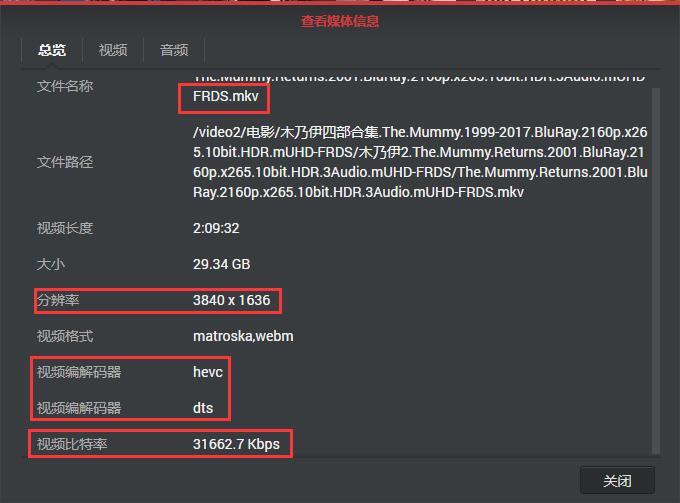This screenshot has width=680, height=503.
Task: Click the dts codec value
Action: tap(203, 408)
